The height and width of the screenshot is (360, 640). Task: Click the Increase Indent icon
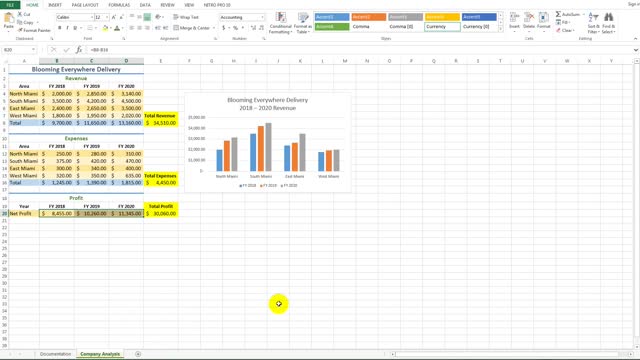[x=165, y=28]
